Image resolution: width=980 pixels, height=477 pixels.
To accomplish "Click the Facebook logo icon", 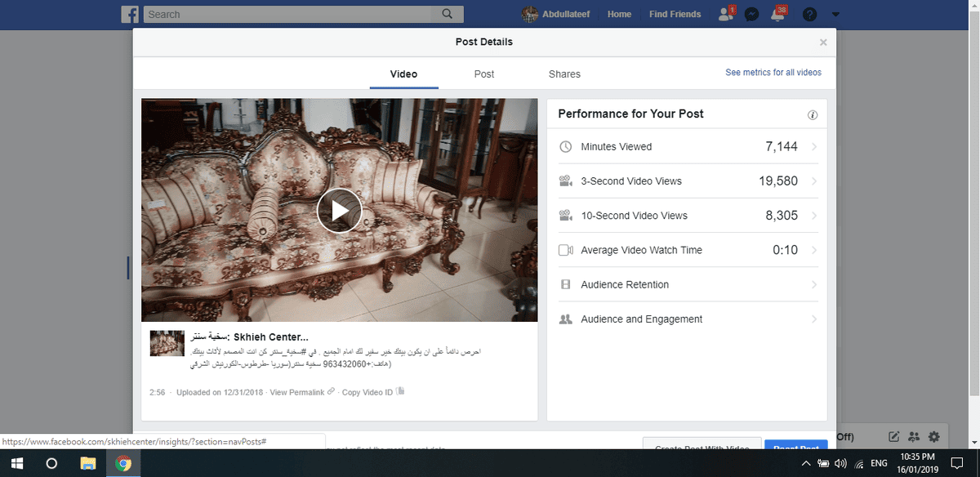I will pyautogui.click(x=131, y=14).
